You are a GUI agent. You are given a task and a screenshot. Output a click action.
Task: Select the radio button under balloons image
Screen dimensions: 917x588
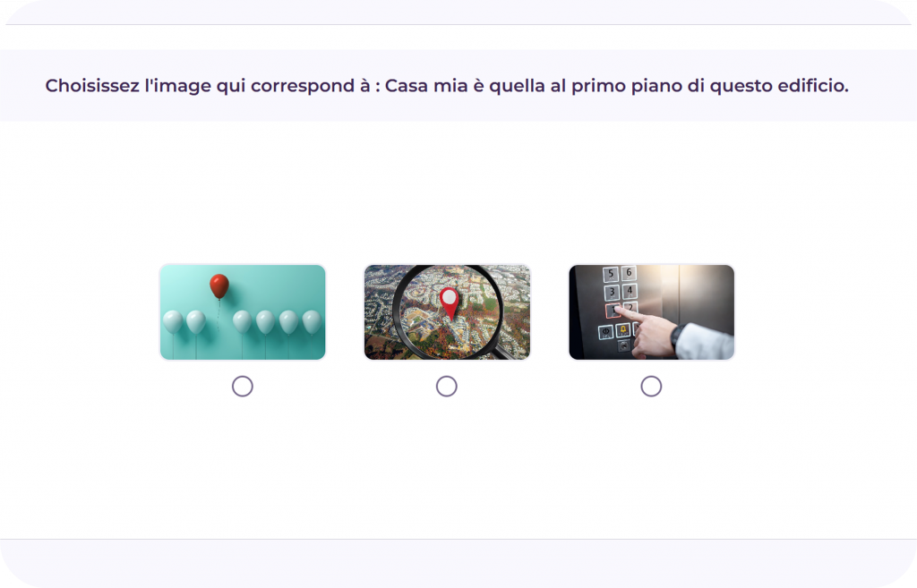point(242,387)
